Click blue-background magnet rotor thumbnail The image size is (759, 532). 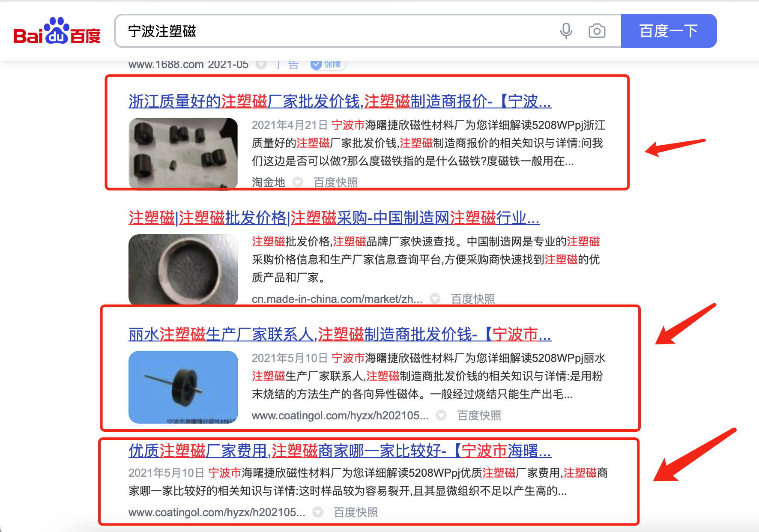[x=183, y=387]
